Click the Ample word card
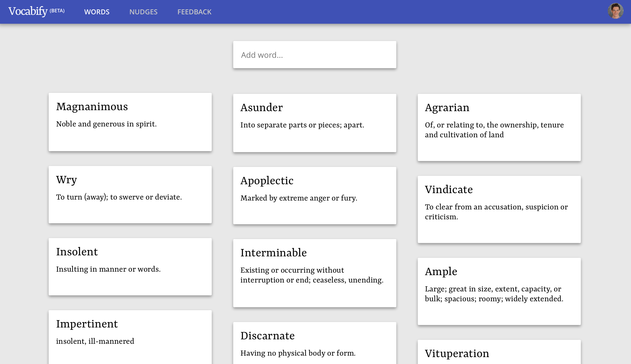The height and width of the screenshot is (364, 631). pos(499,291)
